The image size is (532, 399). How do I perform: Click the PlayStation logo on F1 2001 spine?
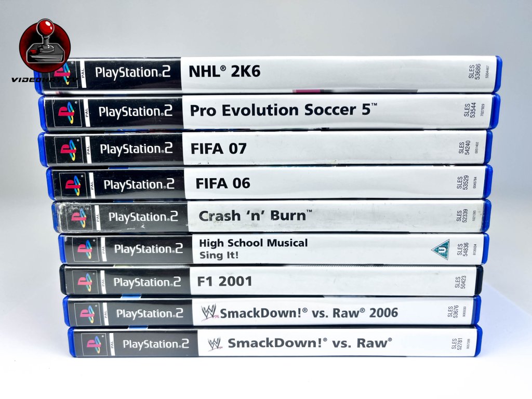[85, 282]
